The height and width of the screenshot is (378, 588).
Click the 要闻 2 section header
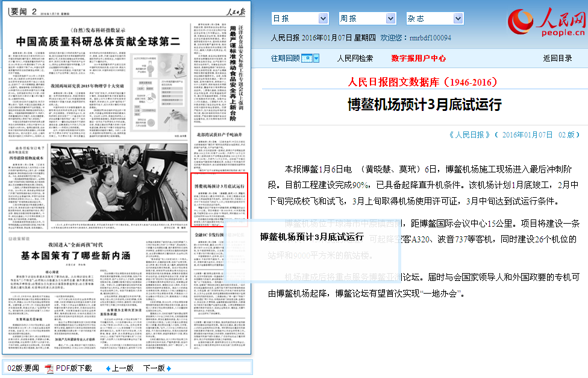[x=23, y=11]
